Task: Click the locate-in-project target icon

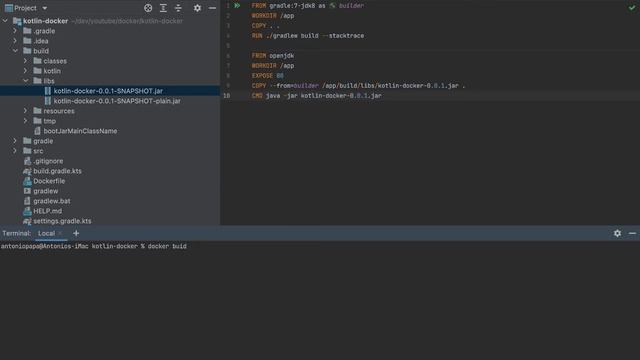Action: pyautogui.click(x=148, y=8)
